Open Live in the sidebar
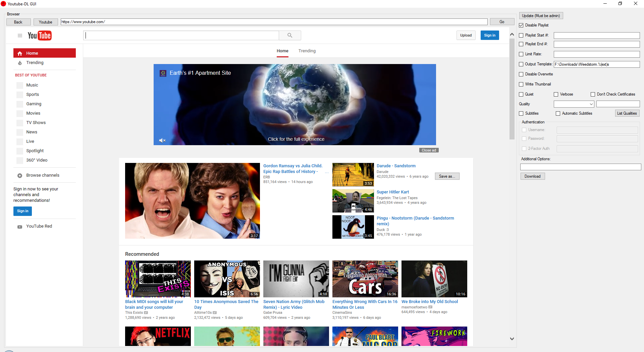The width and height of the screenshot is (644, 352). click(x=30, y=141)
